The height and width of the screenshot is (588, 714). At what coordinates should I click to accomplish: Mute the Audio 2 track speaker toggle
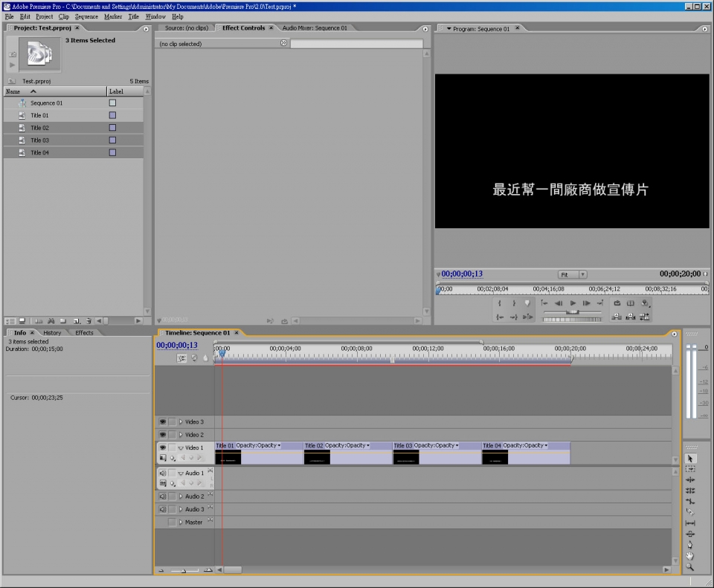163,497
